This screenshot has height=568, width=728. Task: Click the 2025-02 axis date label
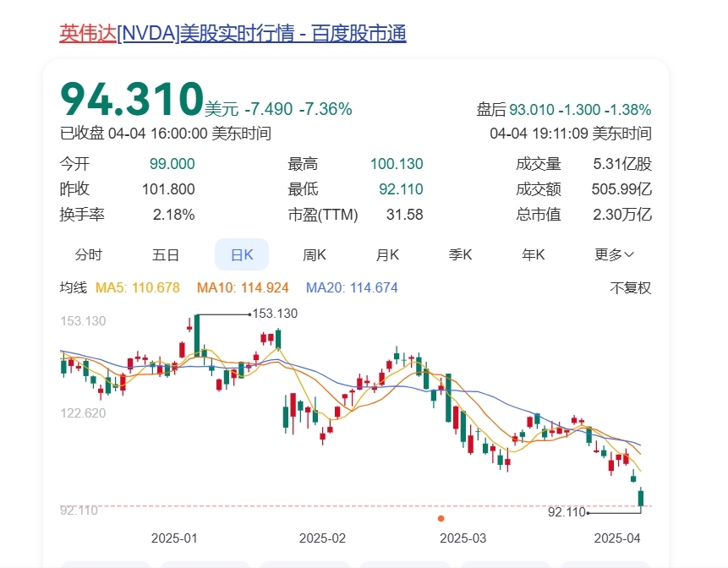coord(322,538)
